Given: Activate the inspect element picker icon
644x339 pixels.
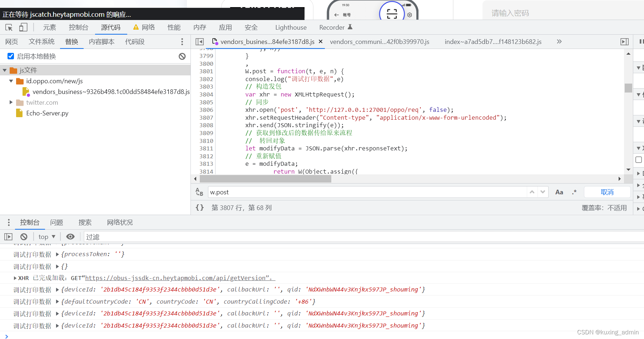Looking at the screenshot, I should point(9,28).
